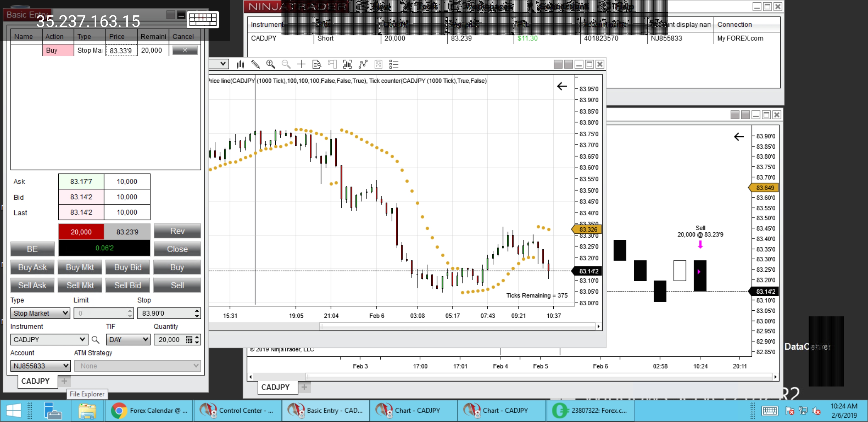This screenshot has width=868, height=422.
Task: Open the Windows Start menu
Action: pyautogui.click(x=14, y=411)
